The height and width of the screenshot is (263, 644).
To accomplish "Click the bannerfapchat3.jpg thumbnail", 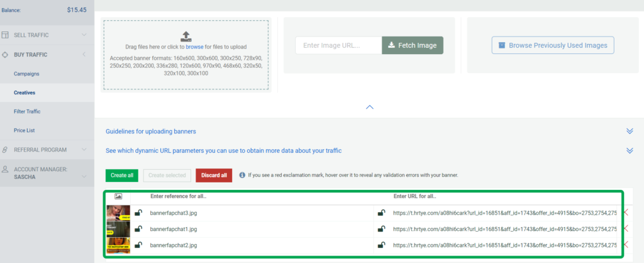I will point(118,213).
